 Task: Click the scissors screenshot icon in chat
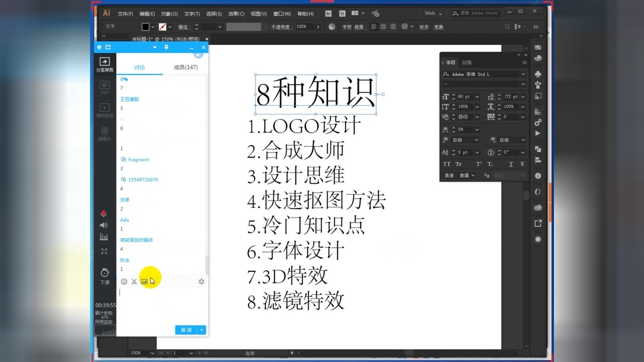pos(134,282)
